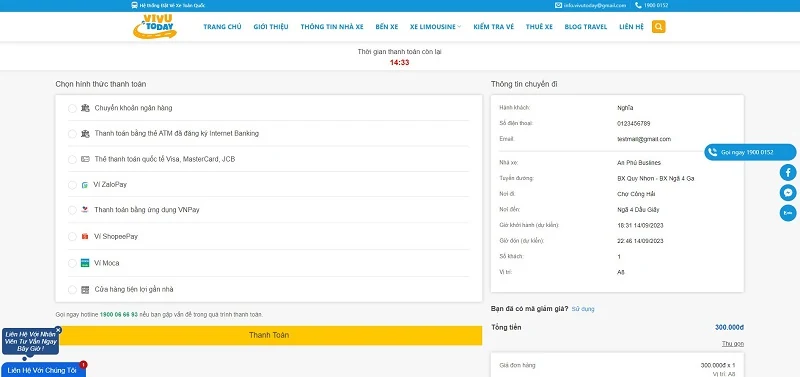Click Sử dụng discount code link
Image resolution: width=800 pixels, height=377 pixels.
[583, 309]
